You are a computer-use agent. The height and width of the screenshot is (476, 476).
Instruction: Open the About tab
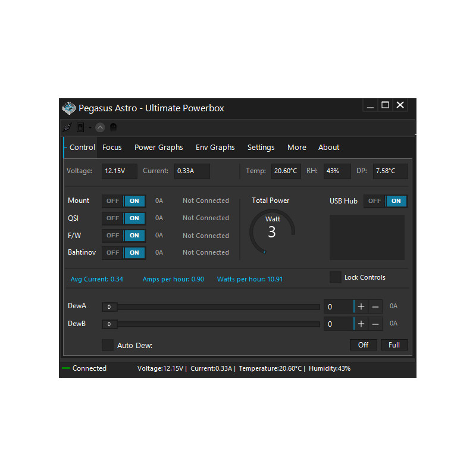328,147
